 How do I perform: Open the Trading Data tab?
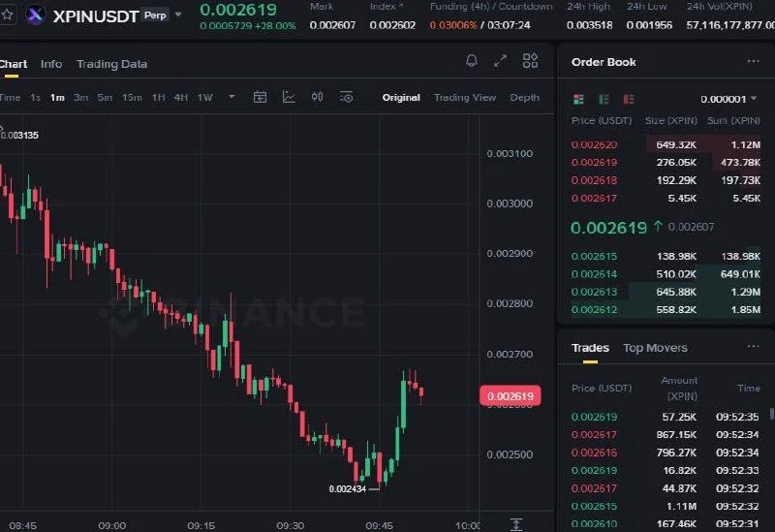(111, 64)
